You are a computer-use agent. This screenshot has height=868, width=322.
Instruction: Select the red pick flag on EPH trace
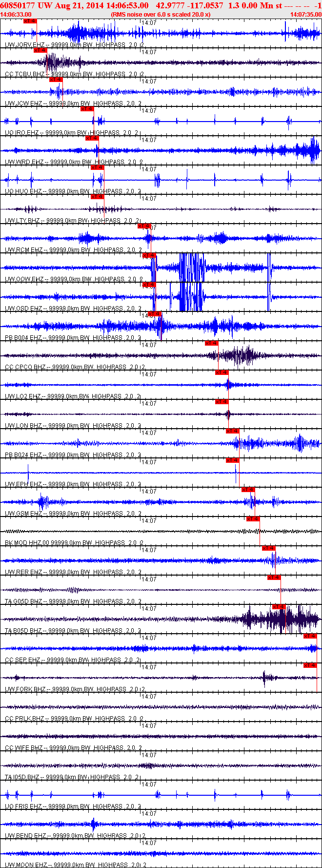(x=233, y=460)
